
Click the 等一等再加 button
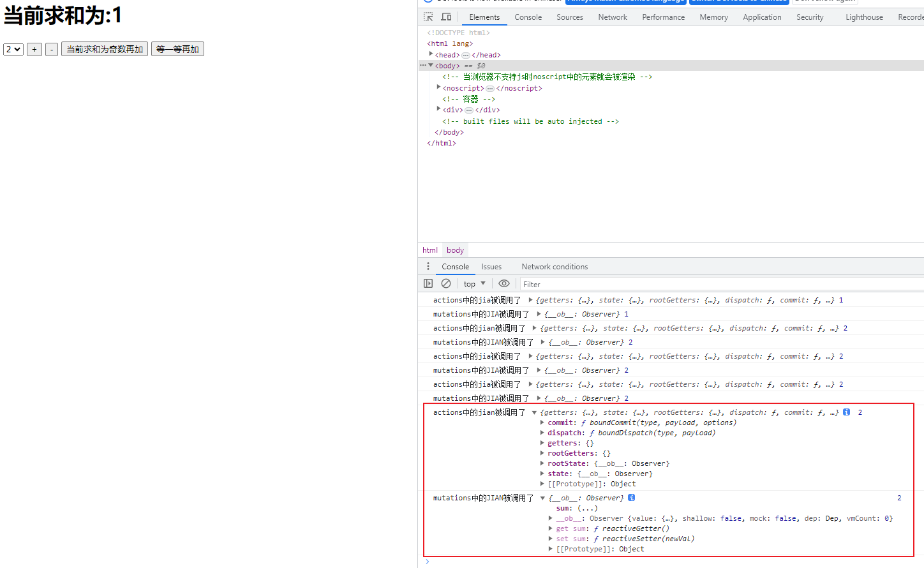177,49
